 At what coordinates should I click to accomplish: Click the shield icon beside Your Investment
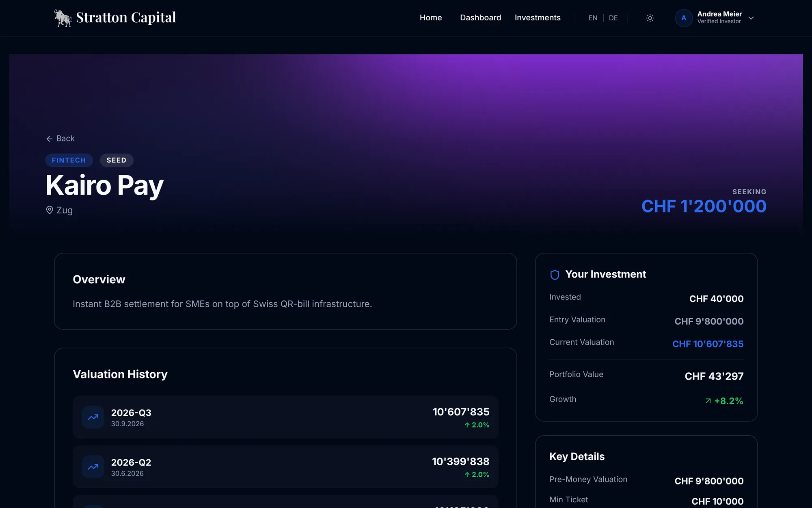(x=555, y=275)
